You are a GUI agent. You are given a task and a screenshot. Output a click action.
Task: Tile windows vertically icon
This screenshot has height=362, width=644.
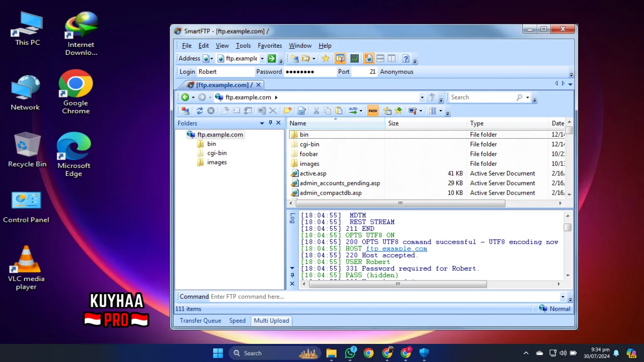coord(391,58)
